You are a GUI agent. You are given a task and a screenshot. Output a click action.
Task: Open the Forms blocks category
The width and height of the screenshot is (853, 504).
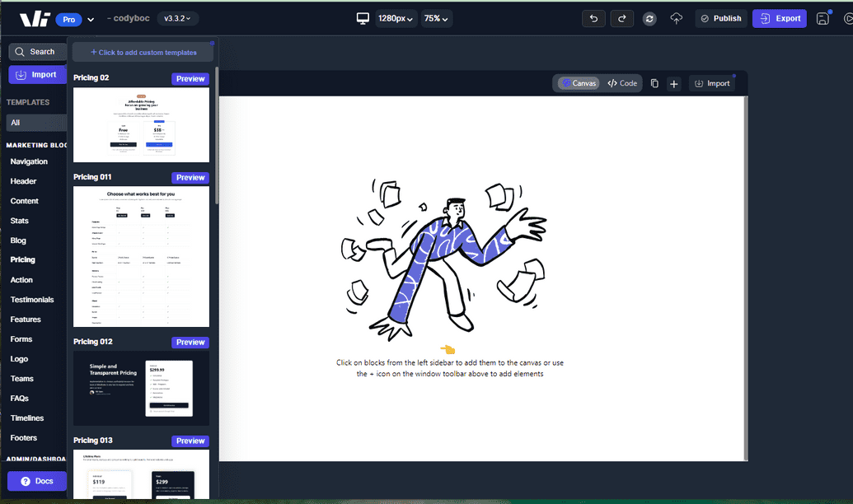[x=21, y=339]
